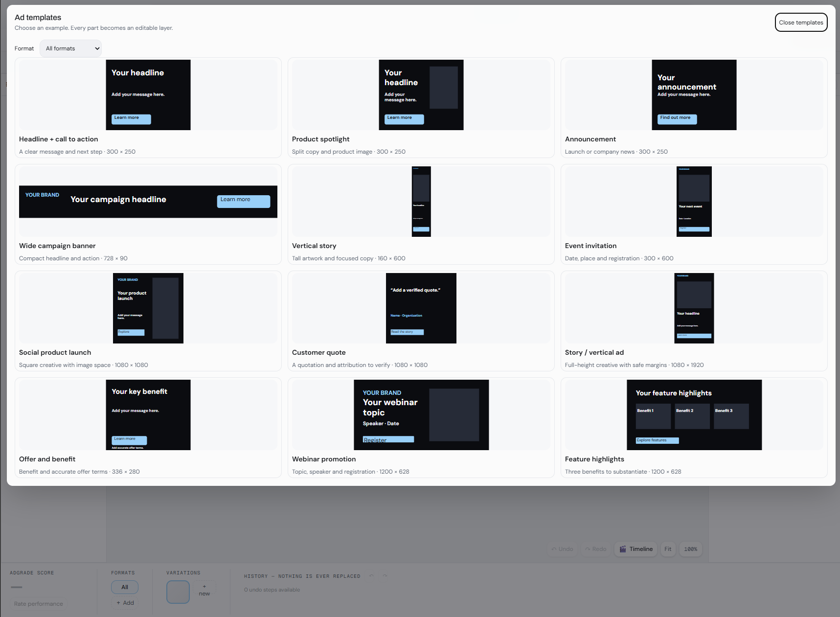Select the All formats chip under Formats
Viewport: 840px width, 617px height.
(125, 587)
